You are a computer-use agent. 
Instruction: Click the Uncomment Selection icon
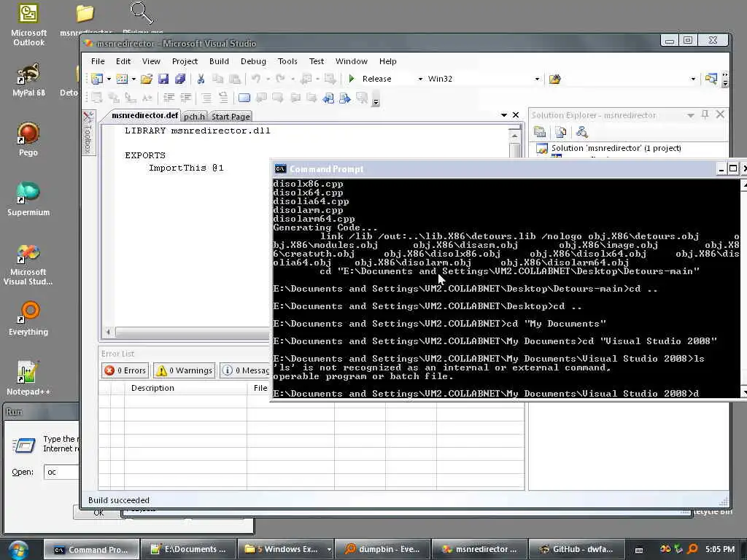223,98
